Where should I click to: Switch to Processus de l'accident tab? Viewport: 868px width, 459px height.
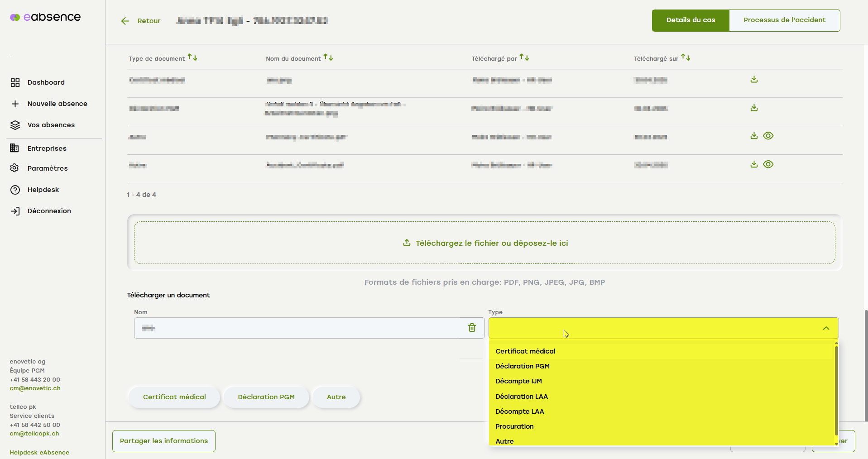point(784,20)
